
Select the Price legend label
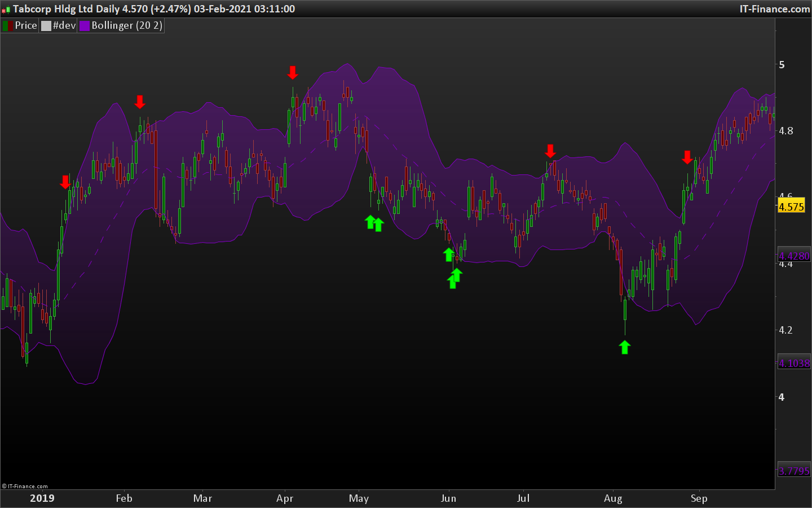[x=26, y=25]
